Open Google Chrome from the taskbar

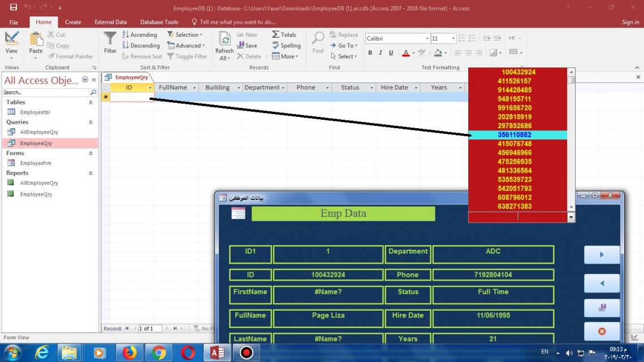[158, 352]
